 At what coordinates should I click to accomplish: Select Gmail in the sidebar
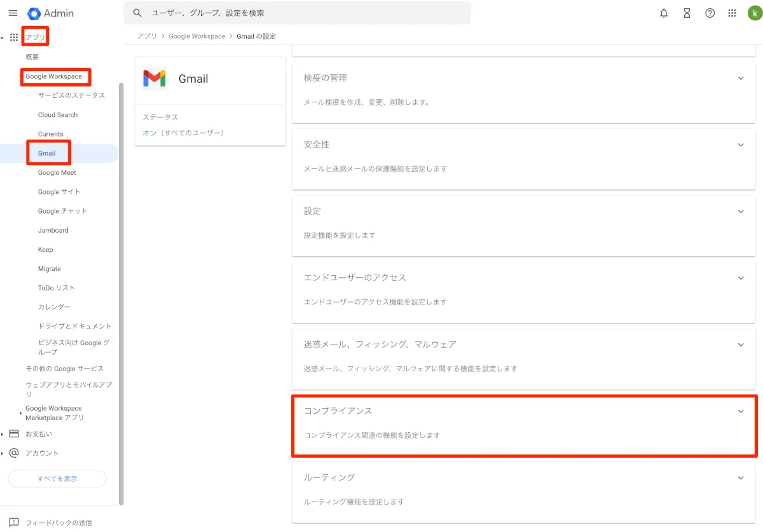[x=47, y=153]
